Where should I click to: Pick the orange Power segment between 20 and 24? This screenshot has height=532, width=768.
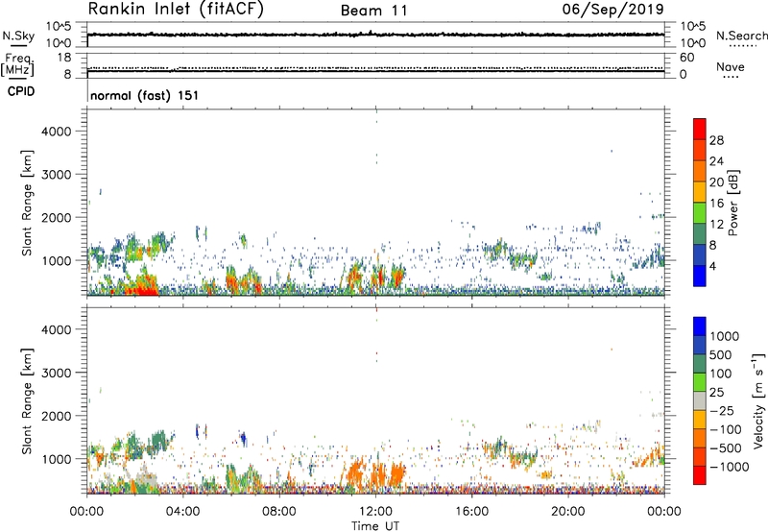[700, 171]
